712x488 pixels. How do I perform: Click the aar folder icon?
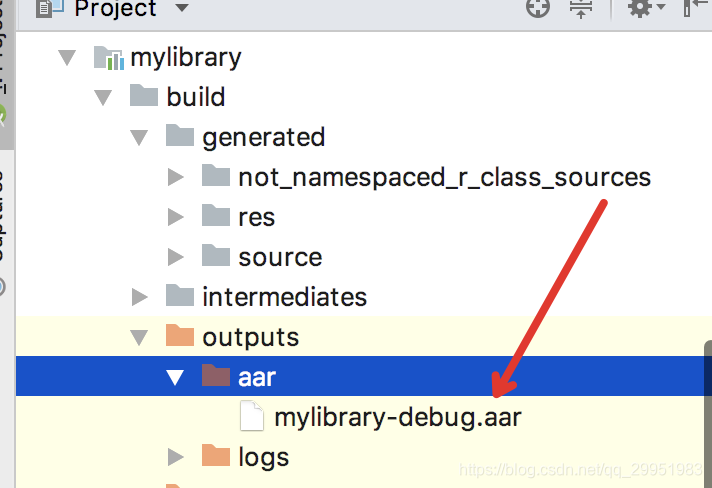click(x=216, y=375)
